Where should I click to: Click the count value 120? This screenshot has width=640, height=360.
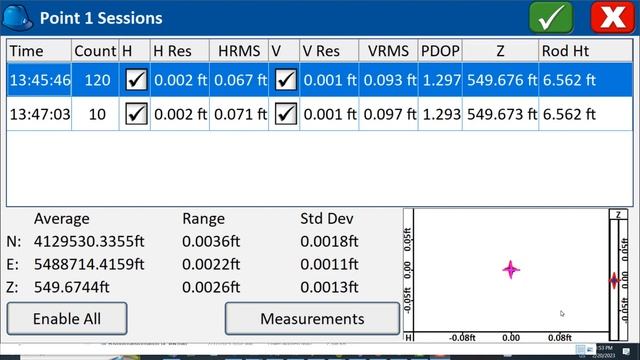tap(97, 80)
